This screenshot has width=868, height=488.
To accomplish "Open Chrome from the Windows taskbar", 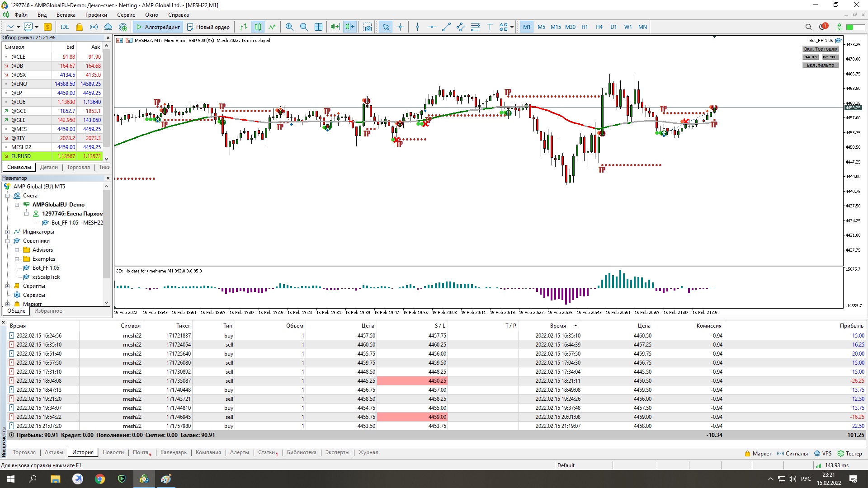I will (99, 479).
